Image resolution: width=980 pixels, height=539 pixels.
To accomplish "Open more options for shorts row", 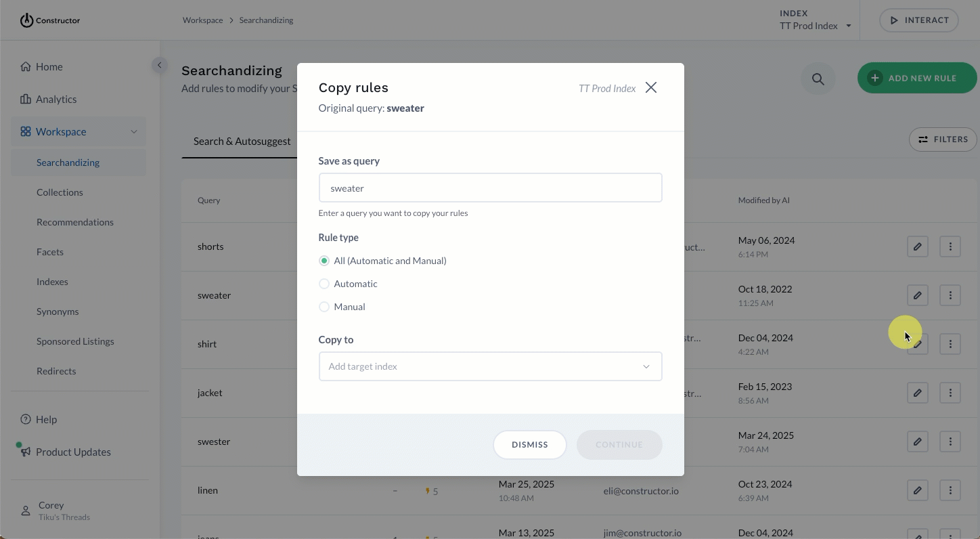I will [950, 246].
